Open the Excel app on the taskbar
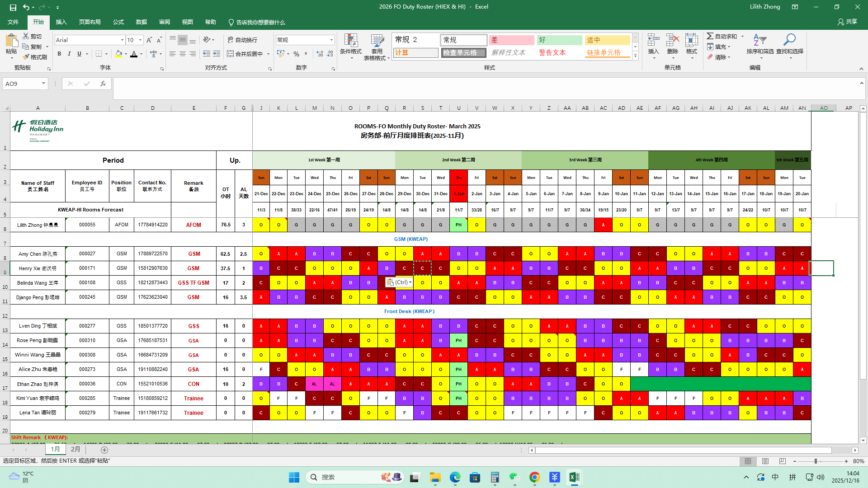 click(574, 477)
